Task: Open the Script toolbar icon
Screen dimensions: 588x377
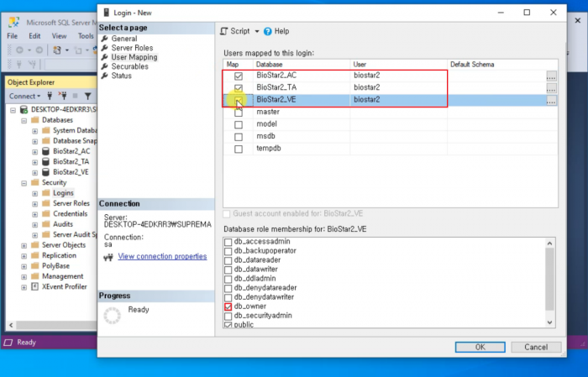Action: pyautogui.click(x=224, y=31)
